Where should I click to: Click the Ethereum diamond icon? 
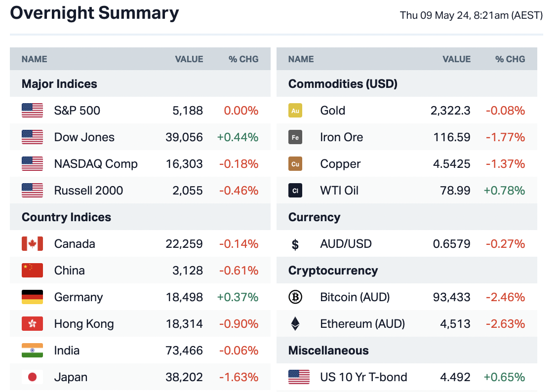295,324
